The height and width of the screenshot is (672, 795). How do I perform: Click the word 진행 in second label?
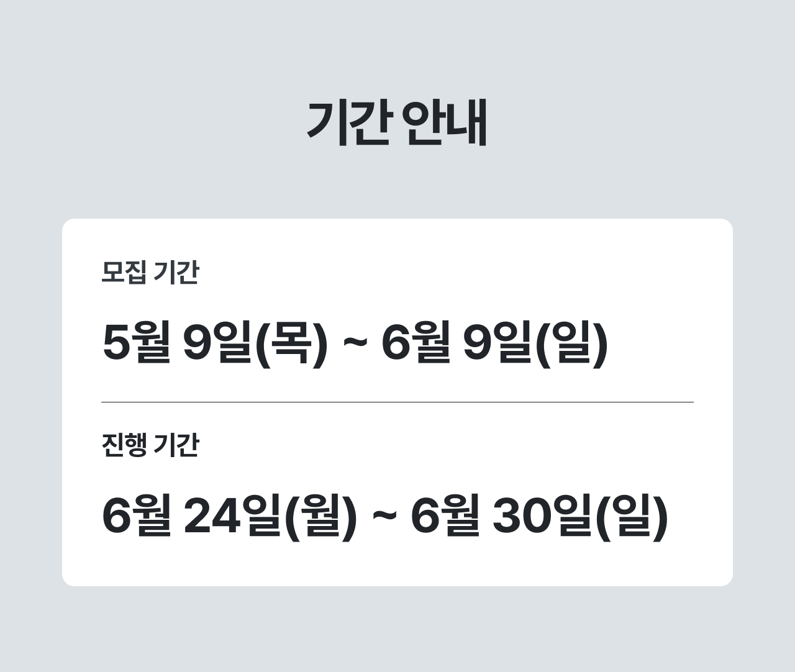click(x=124, y=445)
